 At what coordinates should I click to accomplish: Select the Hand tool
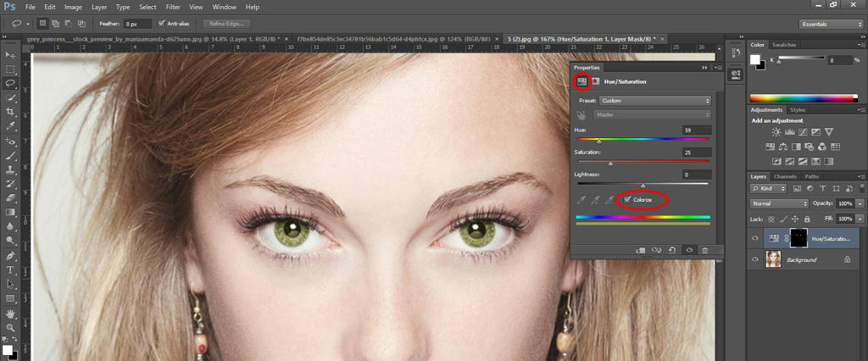10,314
